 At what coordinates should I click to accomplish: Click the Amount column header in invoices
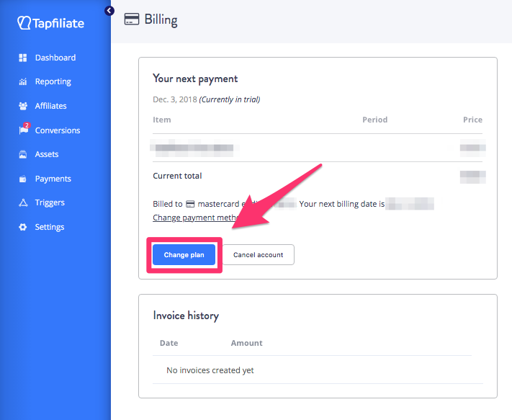(x=246, y=343)
